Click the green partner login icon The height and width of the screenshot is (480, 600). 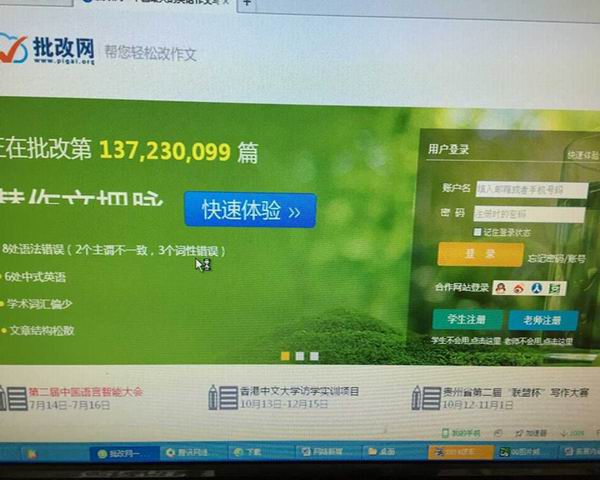click(555, 288)
